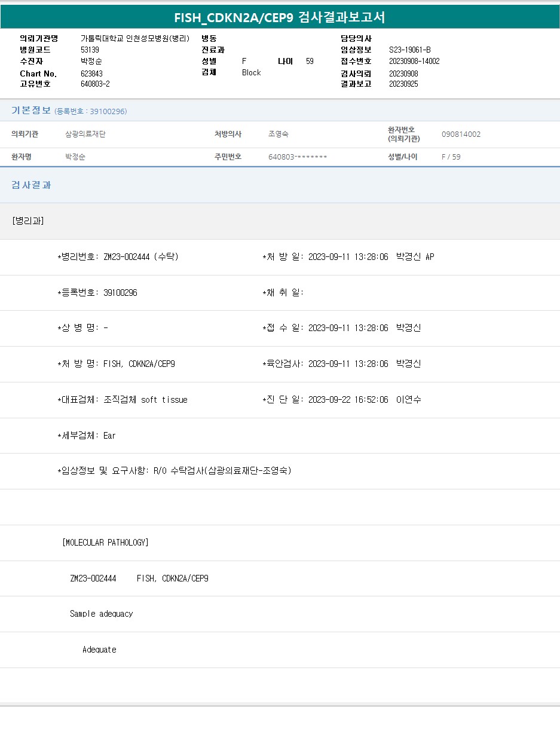Select 의뢰기관 value 삼광의료재단 in 기본정보
560x744 pixels.
point(85,134)
